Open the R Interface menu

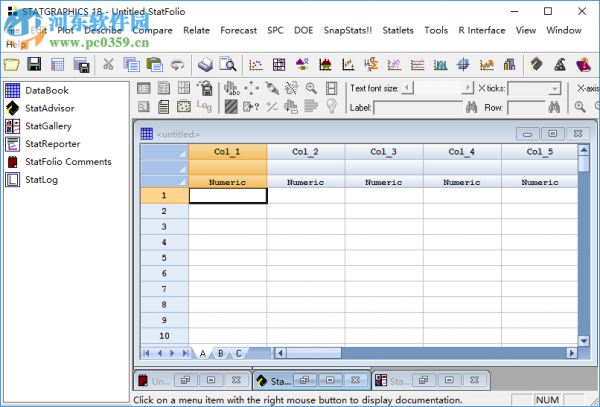click(x=482, y=31)
